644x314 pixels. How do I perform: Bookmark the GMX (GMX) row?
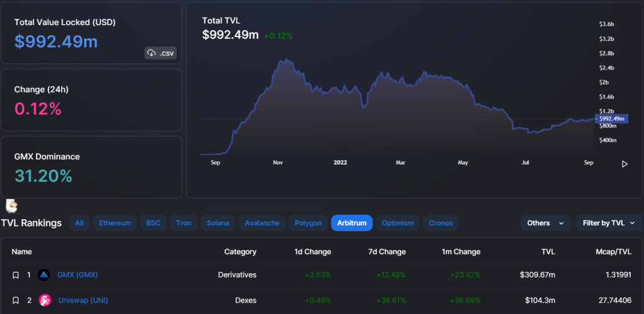(x=16, y=275)
